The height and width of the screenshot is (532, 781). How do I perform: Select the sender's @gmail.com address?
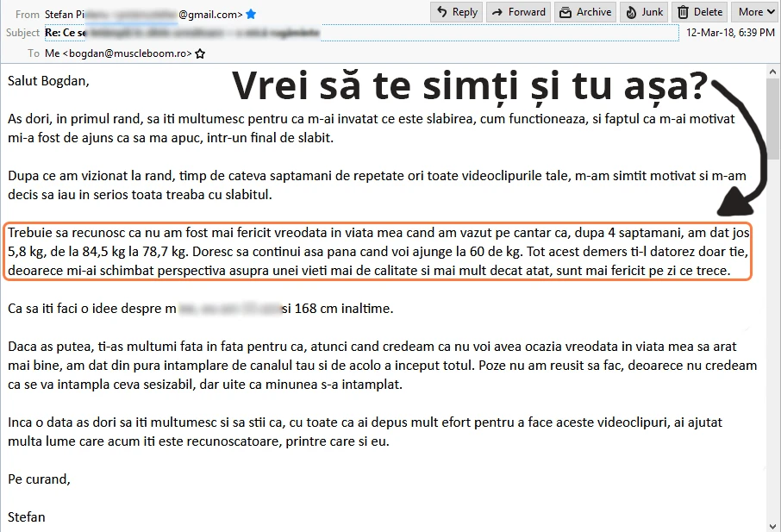(210, 15)
